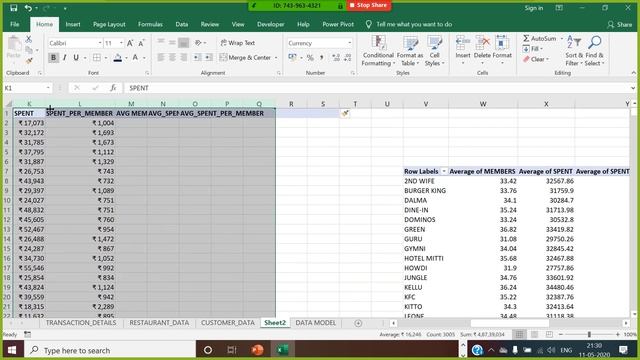Click the Format Painter brush icon

tap(29, 61)
